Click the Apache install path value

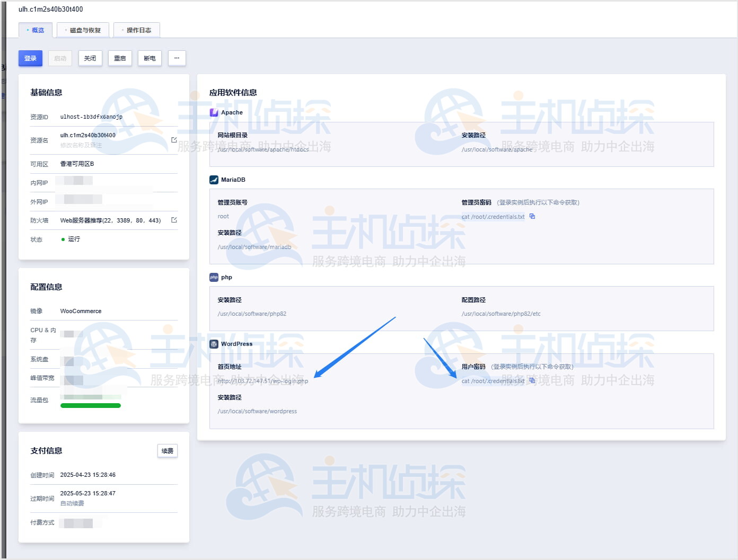point(497,149)
